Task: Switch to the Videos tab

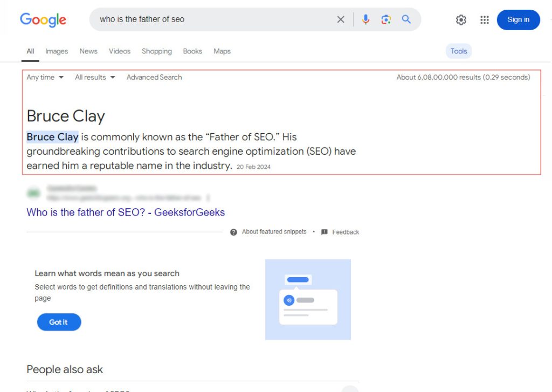Action: 119,51
